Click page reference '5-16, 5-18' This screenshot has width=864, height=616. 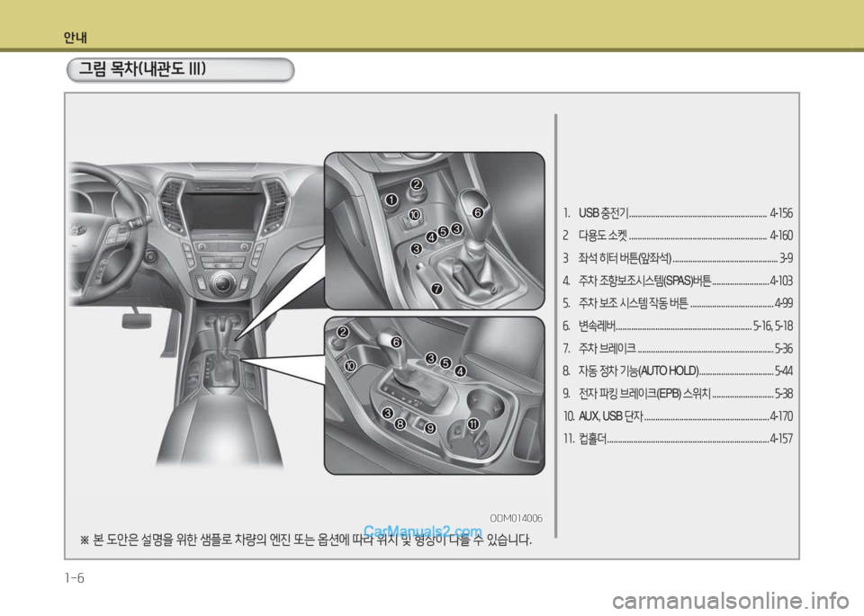click(772, 326)
